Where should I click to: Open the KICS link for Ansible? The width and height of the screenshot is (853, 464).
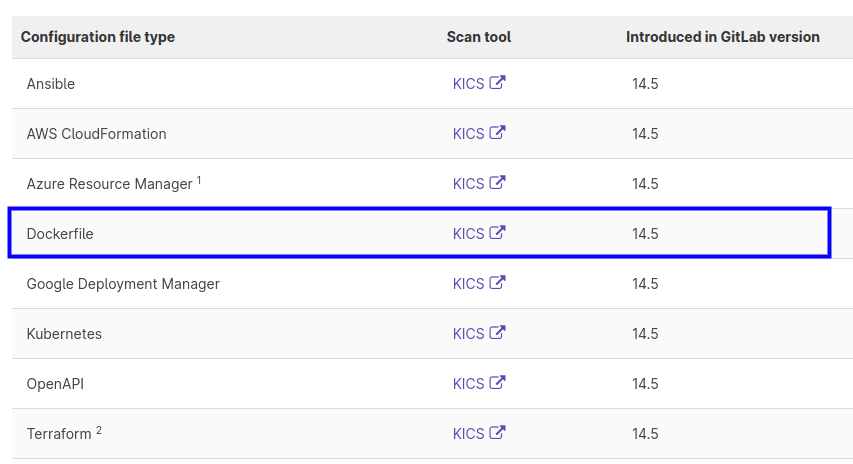[468, 84]
